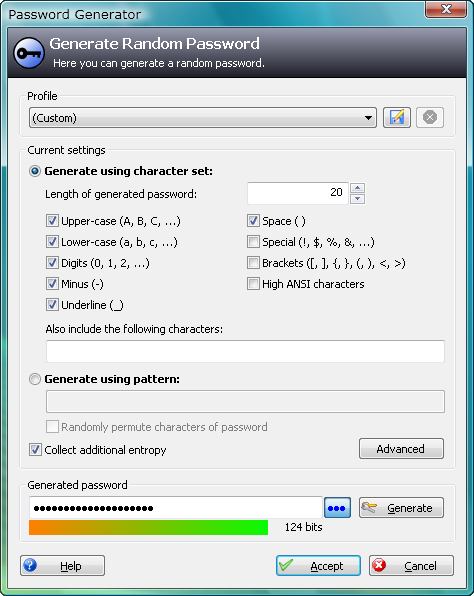The height and width of the screenshot is (596, 474).
Task: Select Generate using pattern radio button
Action: click(x=35, y=379)
